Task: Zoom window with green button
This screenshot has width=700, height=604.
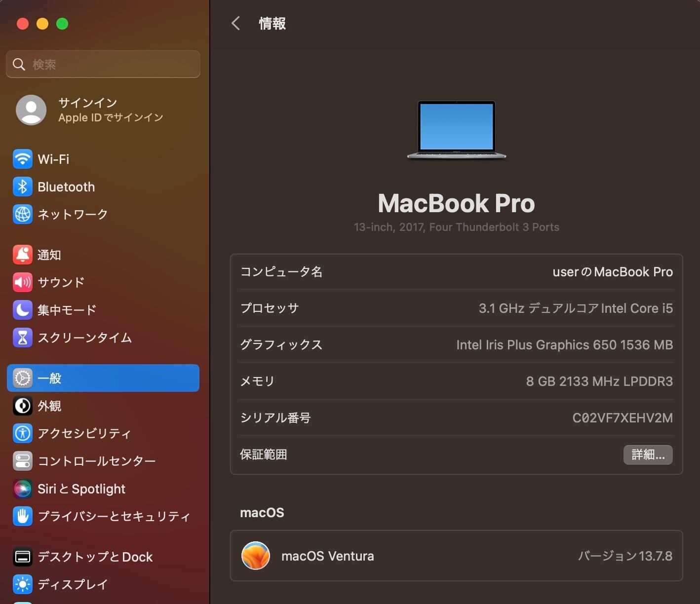Action: [62, 23]
